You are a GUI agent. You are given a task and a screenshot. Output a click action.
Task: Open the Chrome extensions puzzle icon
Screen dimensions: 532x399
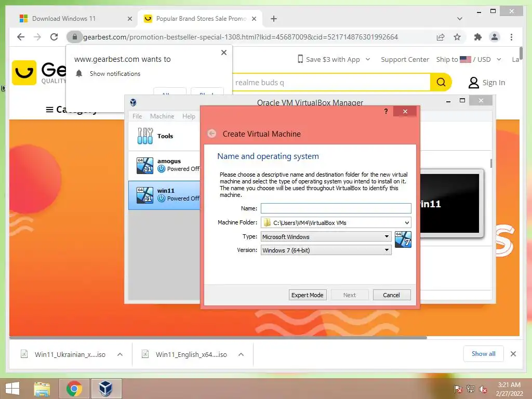478,37
